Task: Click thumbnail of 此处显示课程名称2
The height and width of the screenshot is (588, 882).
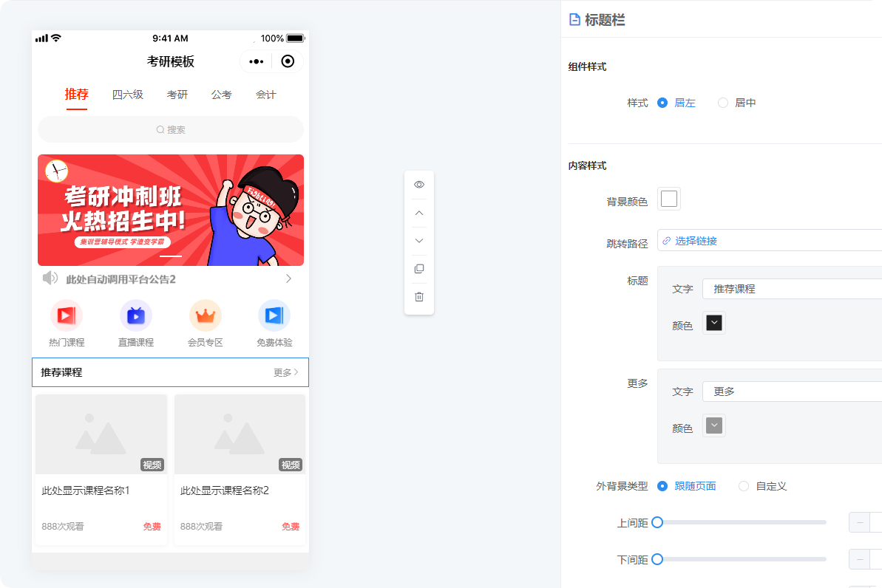Action: point(240,434)
